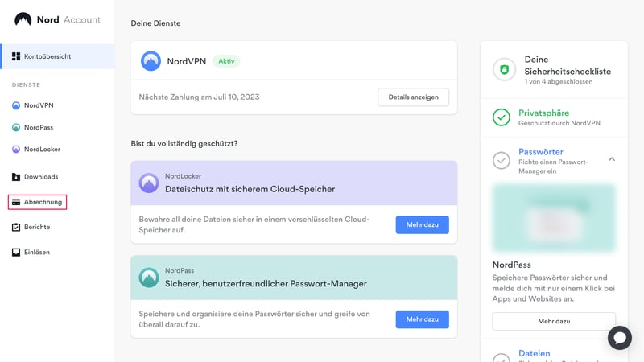This screenshot has height=362, width=644.
Task: Click the Abrechnung credit card icon
Action: [x=16, y=202]
